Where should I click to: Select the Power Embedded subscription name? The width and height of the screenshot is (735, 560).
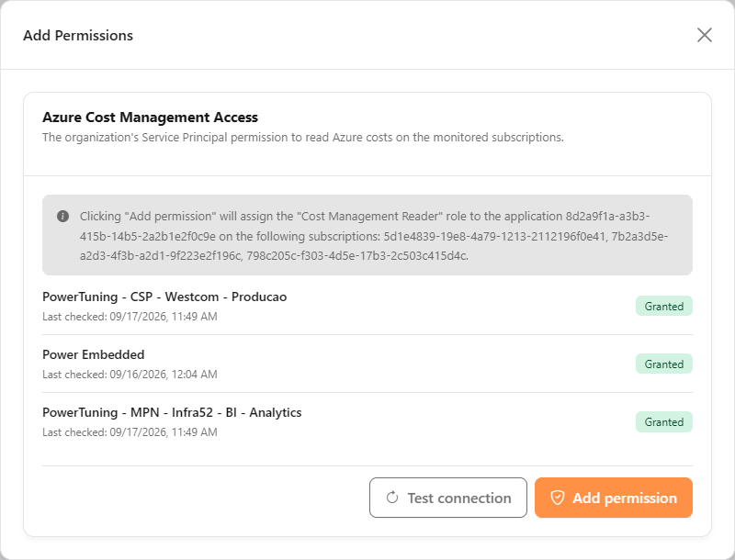click(x=94, y=354)
